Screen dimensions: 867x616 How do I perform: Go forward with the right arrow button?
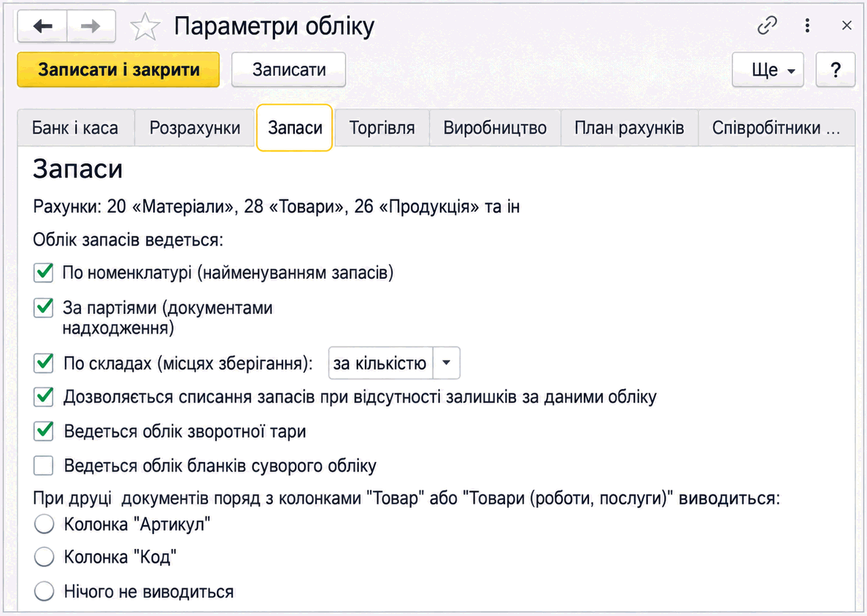(91, 26)
